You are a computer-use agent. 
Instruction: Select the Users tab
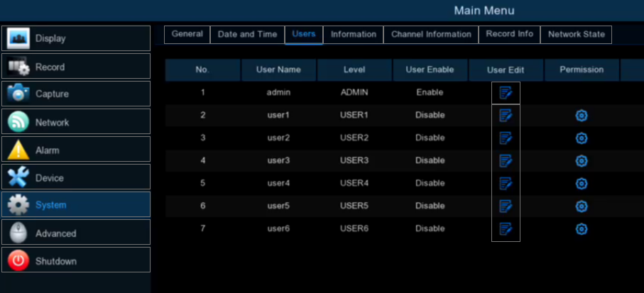point(304,35)
